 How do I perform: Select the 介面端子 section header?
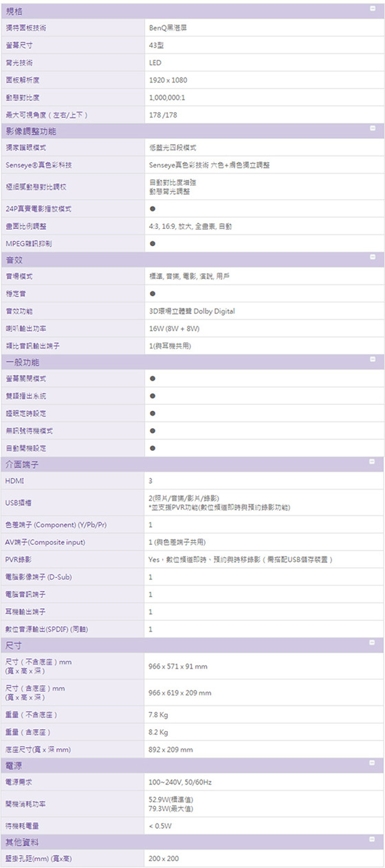tap(192, 465)
